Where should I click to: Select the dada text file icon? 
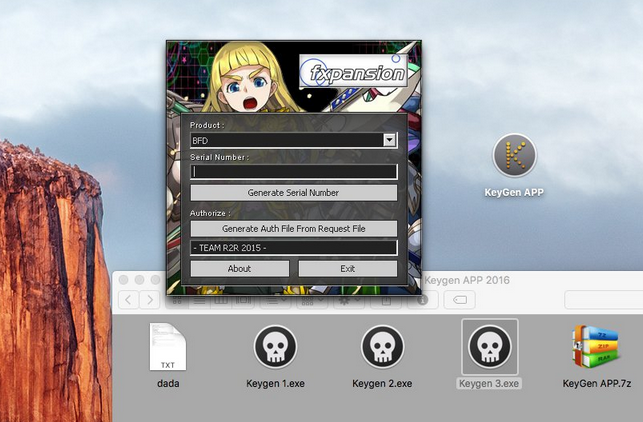coord(168,347)
